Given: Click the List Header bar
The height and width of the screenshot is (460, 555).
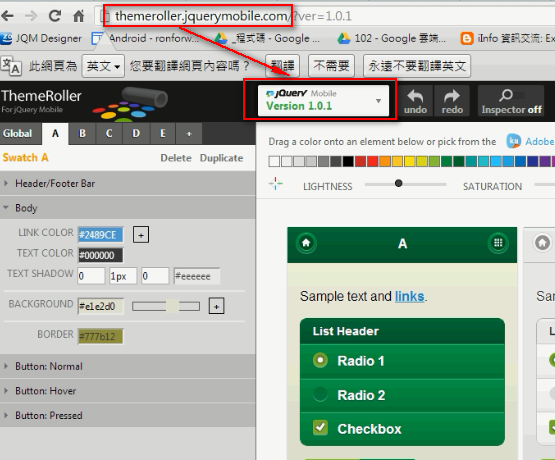Looking at the screenshot, I should [x=402, y=331].
